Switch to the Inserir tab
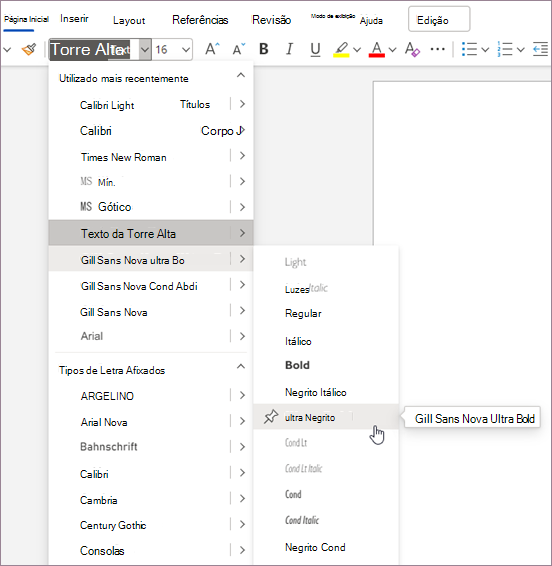Image resolution: width=552 pixels, height=566 pixels. tap(74, 18)
